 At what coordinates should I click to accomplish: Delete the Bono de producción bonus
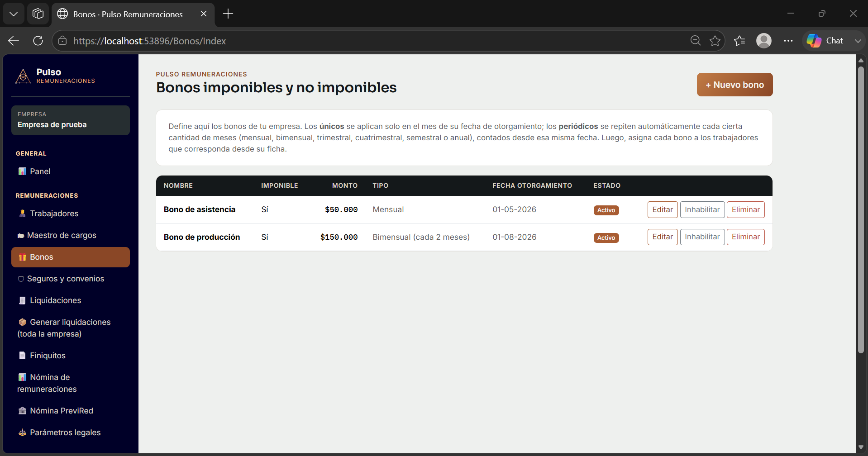(746, 237)
